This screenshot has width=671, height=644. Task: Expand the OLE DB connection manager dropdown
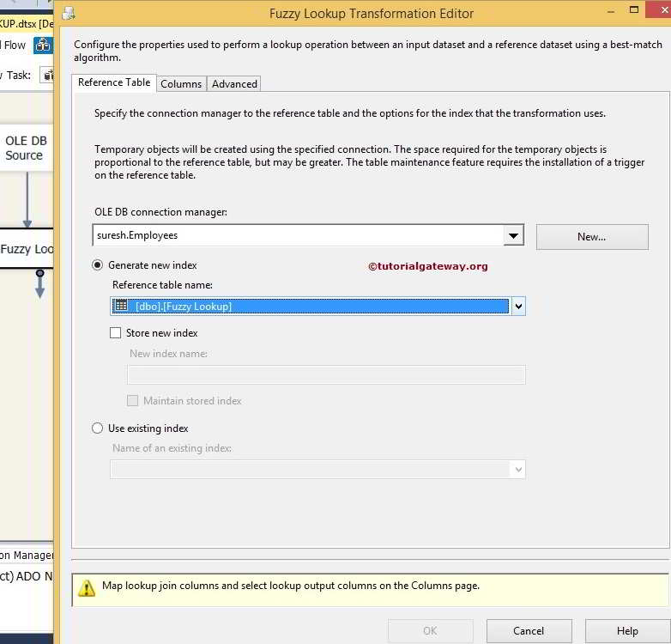513,235
